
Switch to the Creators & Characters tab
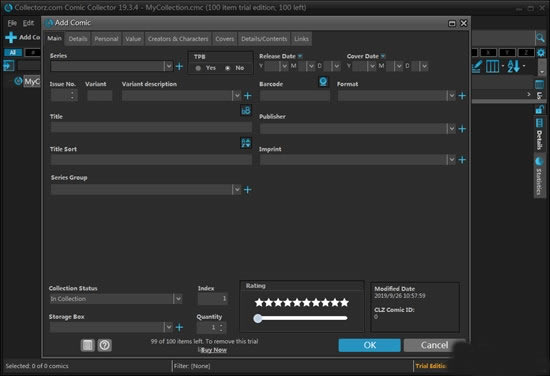tap(178, 39)
